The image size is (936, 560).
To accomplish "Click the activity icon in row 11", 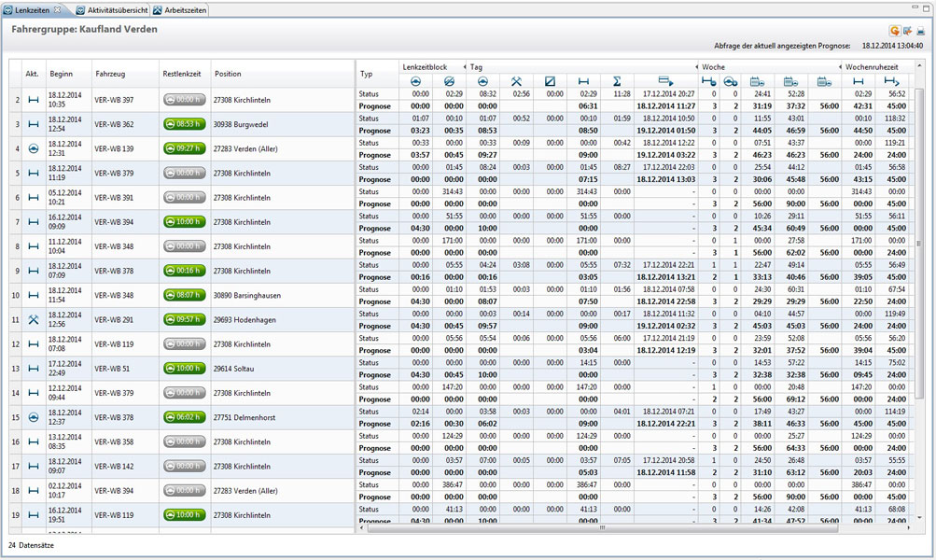I will (33, 319).
